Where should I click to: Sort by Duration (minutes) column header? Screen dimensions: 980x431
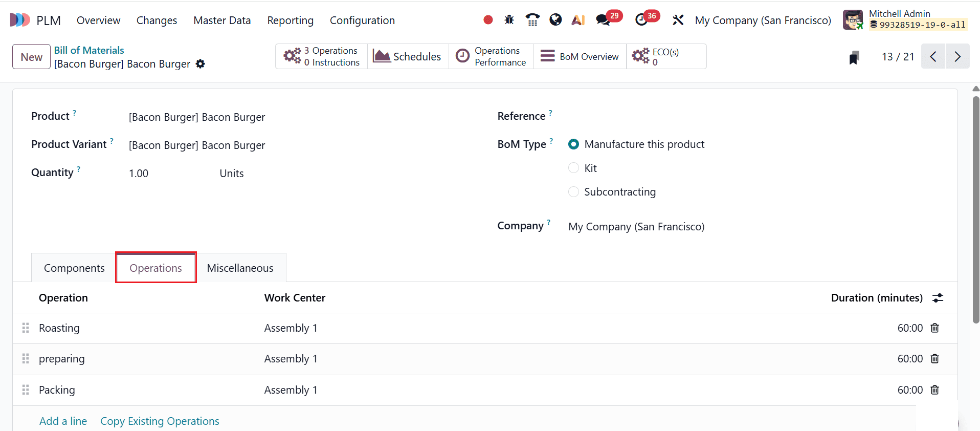pos(877,298)
